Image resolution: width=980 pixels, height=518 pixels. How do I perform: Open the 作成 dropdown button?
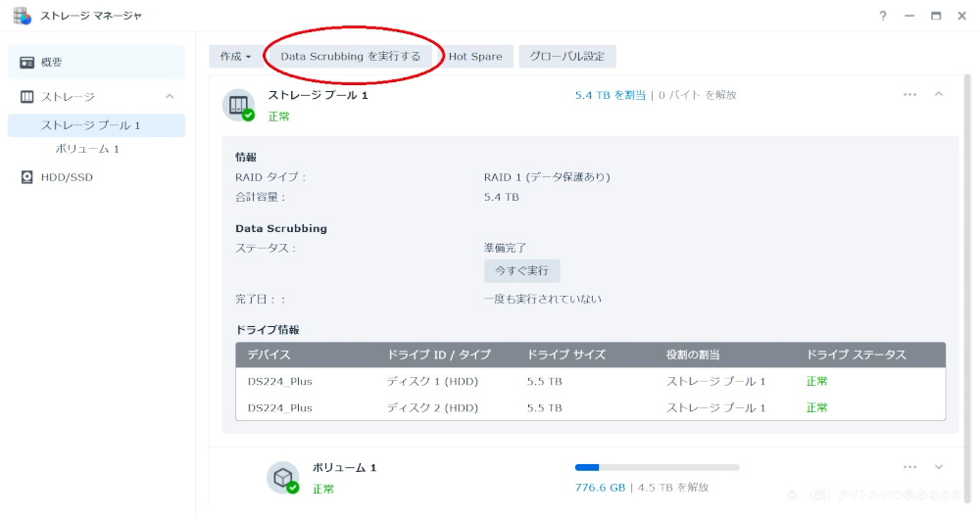(235, 56)
